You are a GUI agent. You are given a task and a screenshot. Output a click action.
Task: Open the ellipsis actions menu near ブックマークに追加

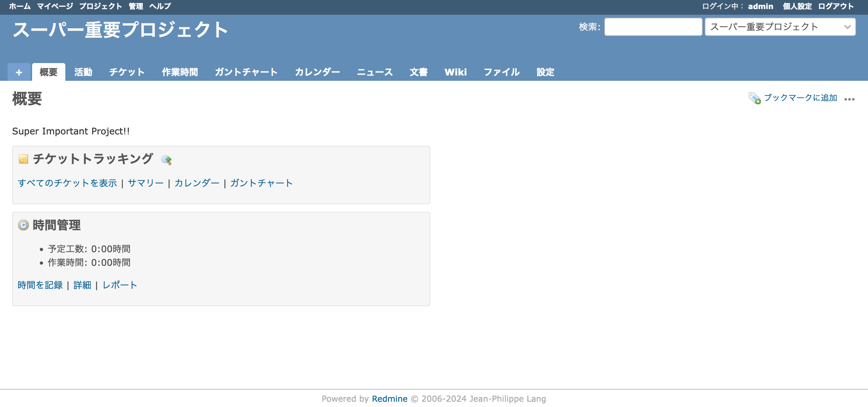849,99
